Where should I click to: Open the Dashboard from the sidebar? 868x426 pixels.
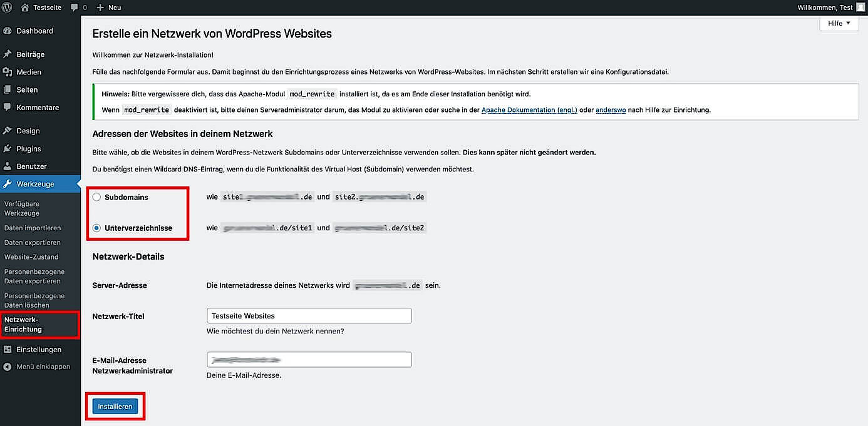(x=34, y=30)
